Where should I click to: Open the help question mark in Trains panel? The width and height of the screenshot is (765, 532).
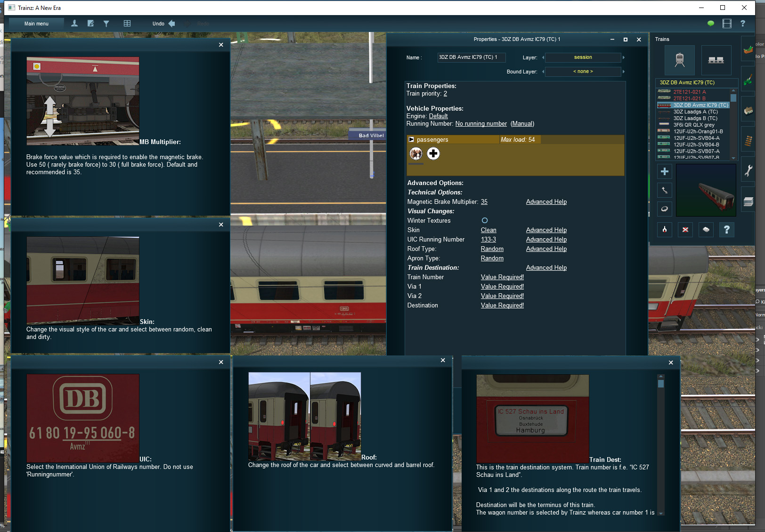(x=726, y=229)
